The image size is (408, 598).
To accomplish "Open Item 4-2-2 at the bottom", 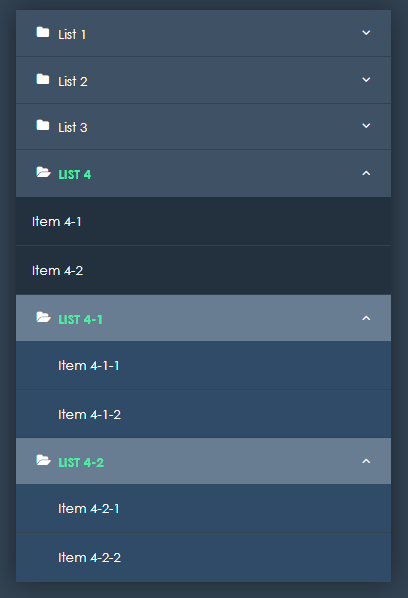I will coord(203,558).
